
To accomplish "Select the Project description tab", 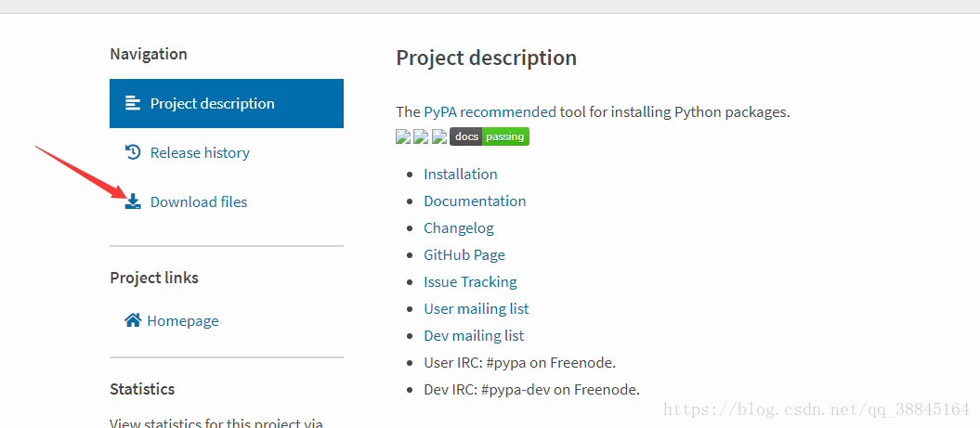I will [227, 103].
